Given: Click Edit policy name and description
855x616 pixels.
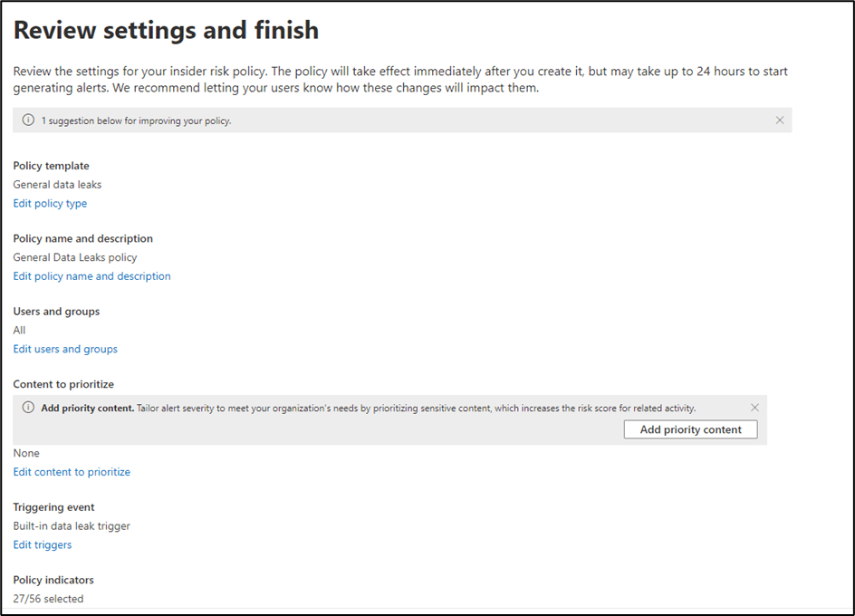Looking at the screenshot, I should point(91,276).
